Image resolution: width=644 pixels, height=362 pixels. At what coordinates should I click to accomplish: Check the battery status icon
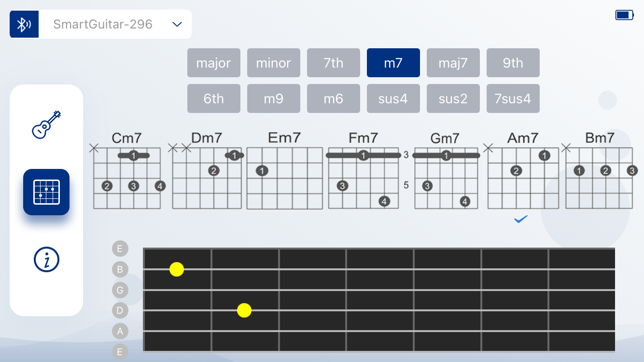[x=624, y=15]
